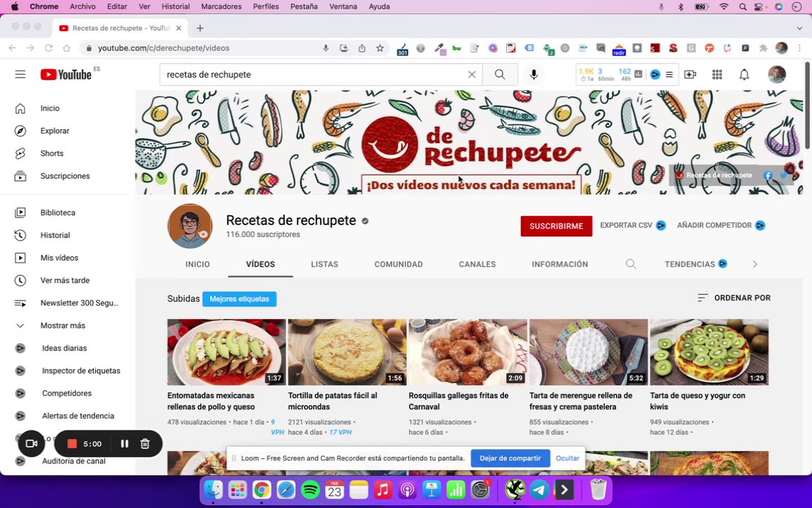This screenshot has width=812, height=508.
Task: Click the Mejores etiquetas button
Action: click(x=239, y=299)
